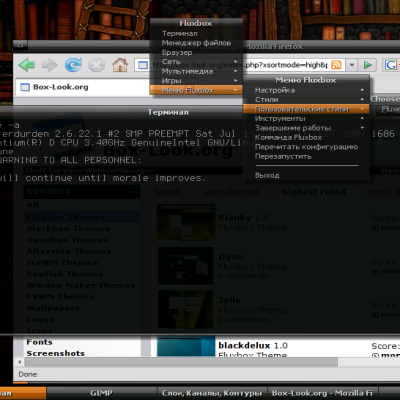Screen dimensions: 400x400
Task: Open the FVWM Themes category
Action: pyautogui.click(x=60, y=297)
